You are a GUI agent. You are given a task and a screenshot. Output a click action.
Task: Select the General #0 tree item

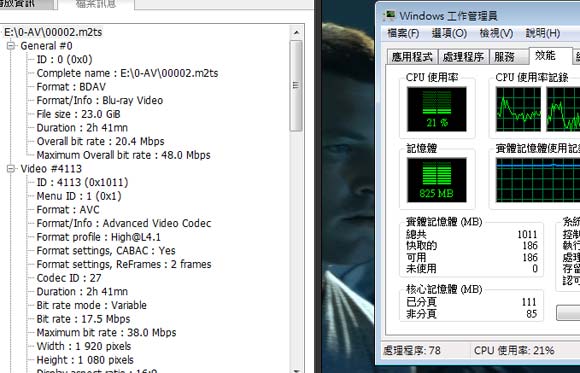tap(46, 46)
